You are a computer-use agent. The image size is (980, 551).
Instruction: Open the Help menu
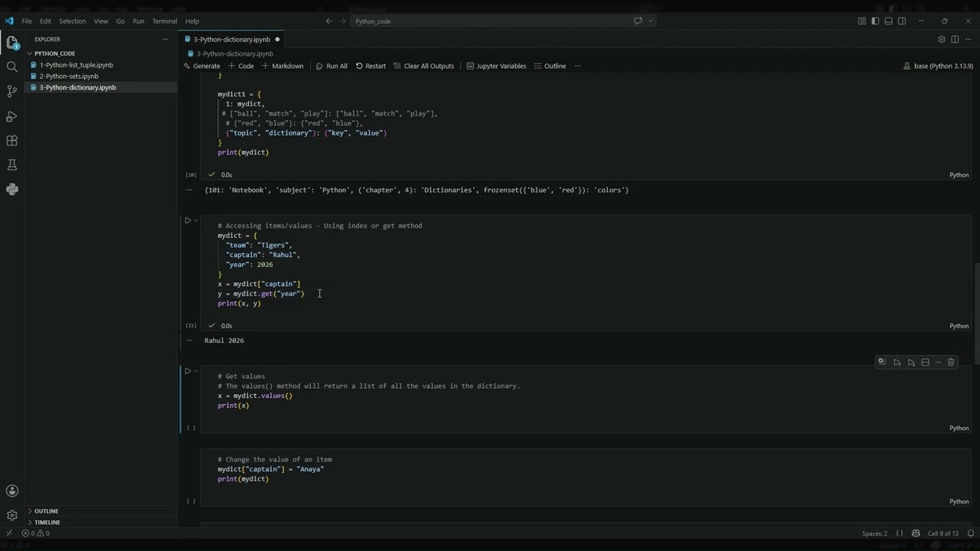(192, 21)
